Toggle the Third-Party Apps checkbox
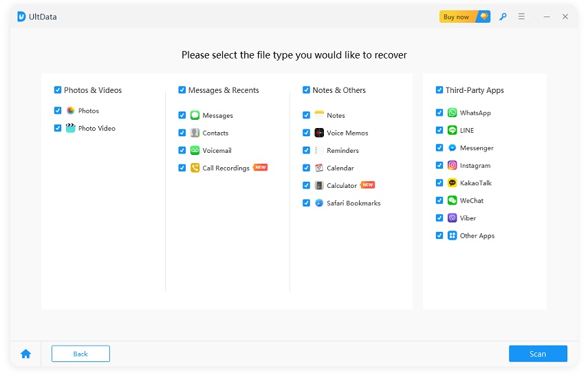Viewport: 588px width, 382px height. tap(439, 90)
